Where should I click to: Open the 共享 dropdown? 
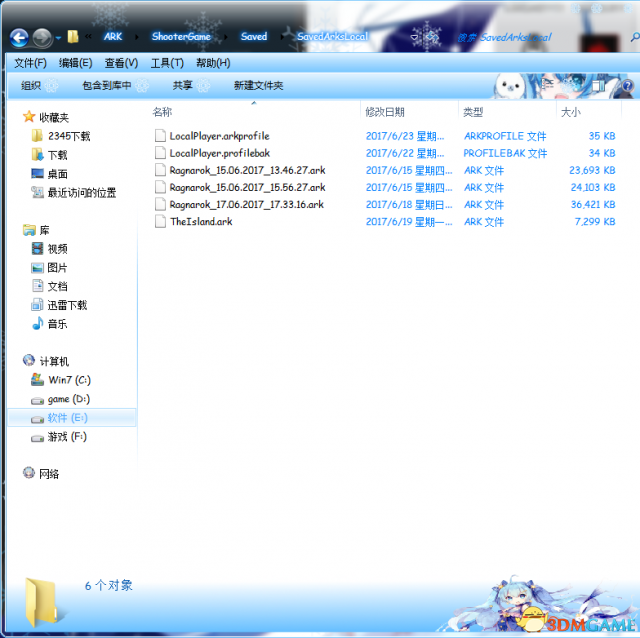[191, 86]
